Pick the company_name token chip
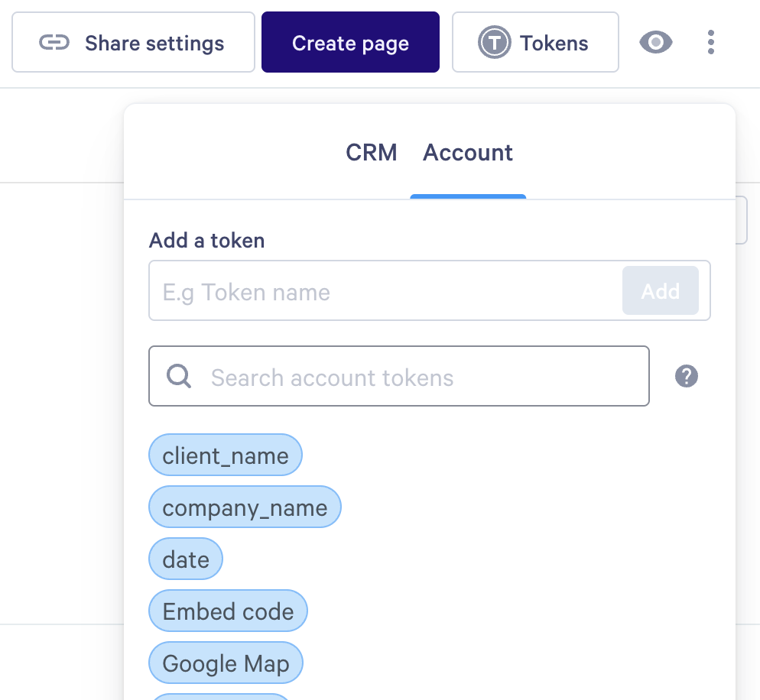 coord(245,508)
